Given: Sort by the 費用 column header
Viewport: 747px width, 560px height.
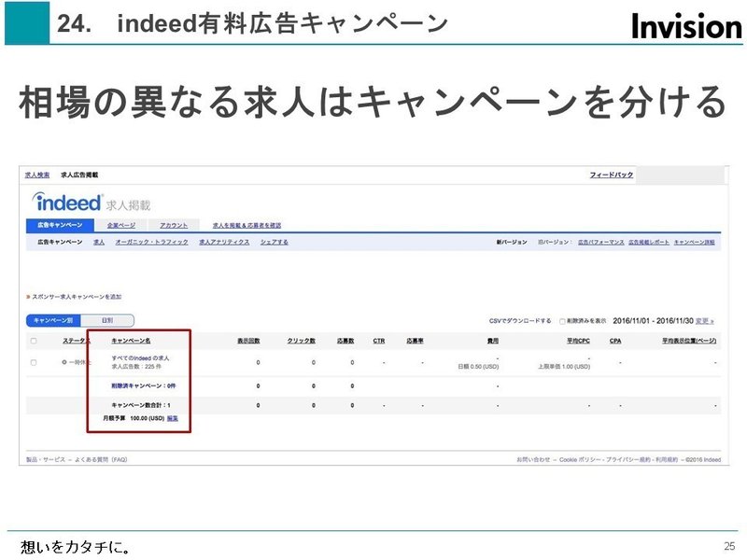Looking at the screenshot, I should (493, 341).
